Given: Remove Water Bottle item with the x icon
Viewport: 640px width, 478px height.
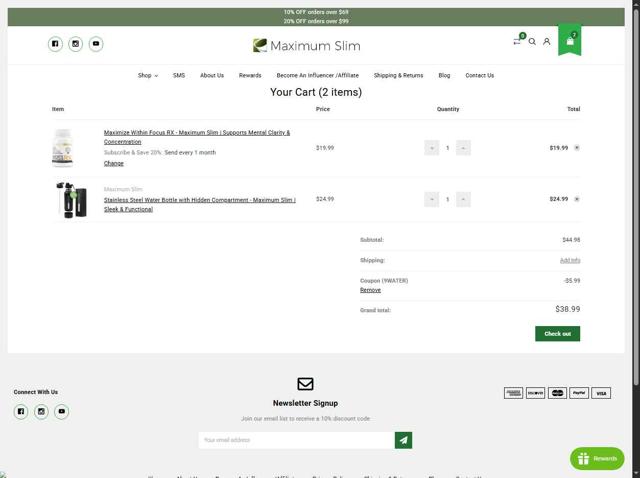Looking at the screenshot, I should [577, 199].
